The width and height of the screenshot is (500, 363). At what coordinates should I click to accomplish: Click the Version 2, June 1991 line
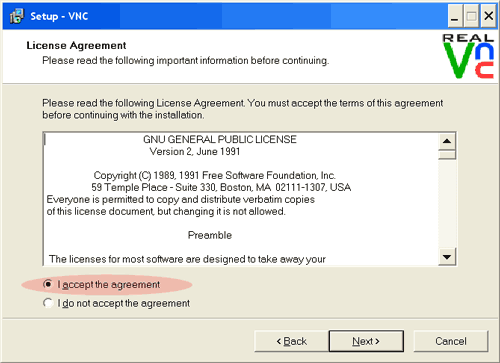point(195,151)
